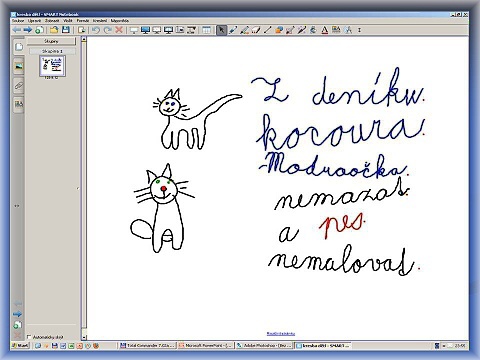
Task: Delete selection with the red X icon
Action: click(x=119, y=30)
